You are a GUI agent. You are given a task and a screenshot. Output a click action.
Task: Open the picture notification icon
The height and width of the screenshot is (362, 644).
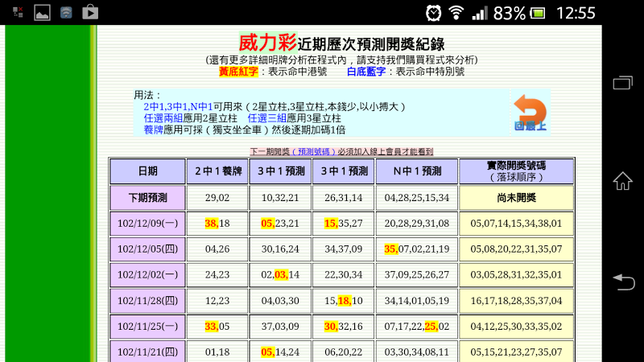[x=42, y=13]
